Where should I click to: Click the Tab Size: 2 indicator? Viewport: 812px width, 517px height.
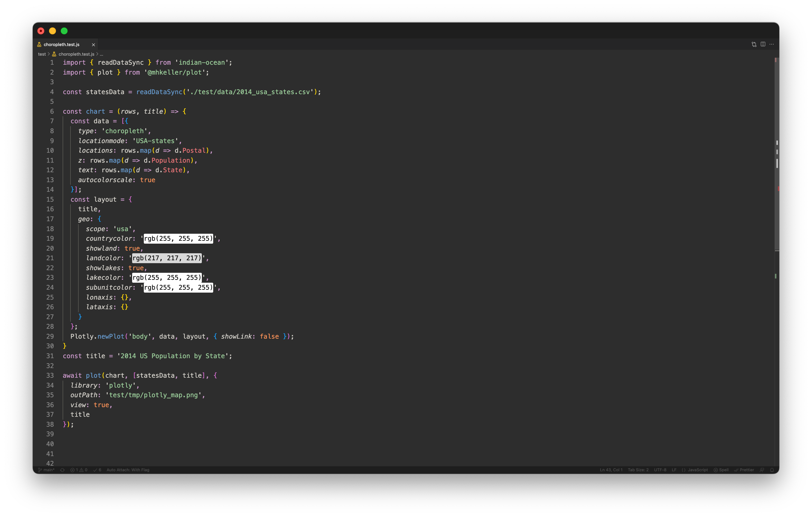point(638,470)
